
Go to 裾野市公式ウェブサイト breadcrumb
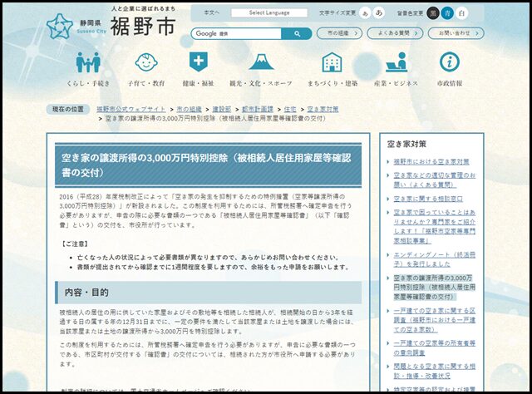pos(131,109)
